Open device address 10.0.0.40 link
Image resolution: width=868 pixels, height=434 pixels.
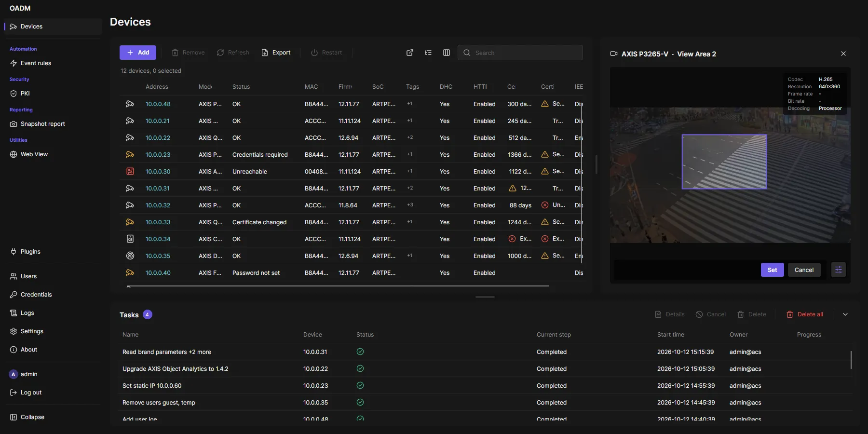click(158, 272)
